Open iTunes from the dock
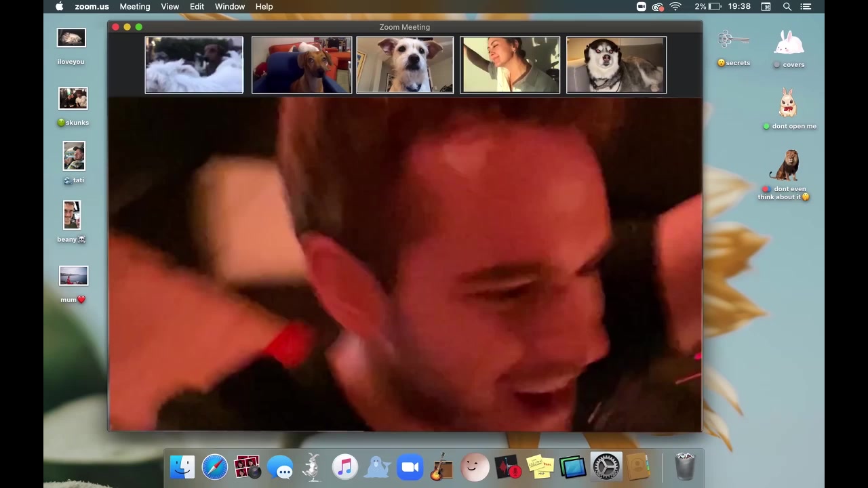The height and width of the screenshot is (488, 868). pos(345,467)
